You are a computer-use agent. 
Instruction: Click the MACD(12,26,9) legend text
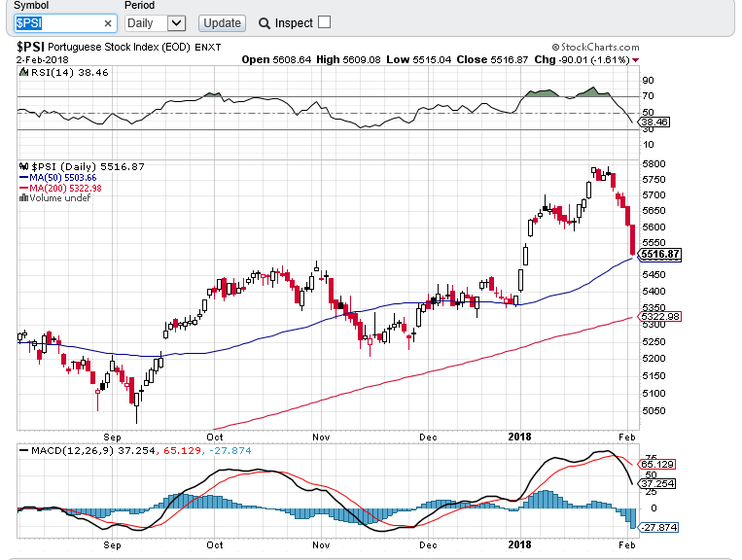pyautogui.click(x=72, y=451)
